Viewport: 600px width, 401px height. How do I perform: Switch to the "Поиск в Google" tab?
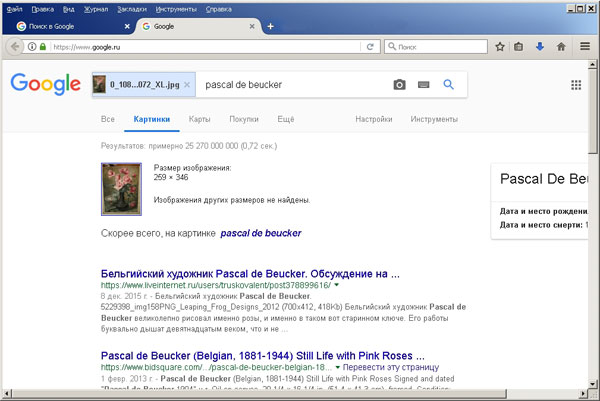71,26
